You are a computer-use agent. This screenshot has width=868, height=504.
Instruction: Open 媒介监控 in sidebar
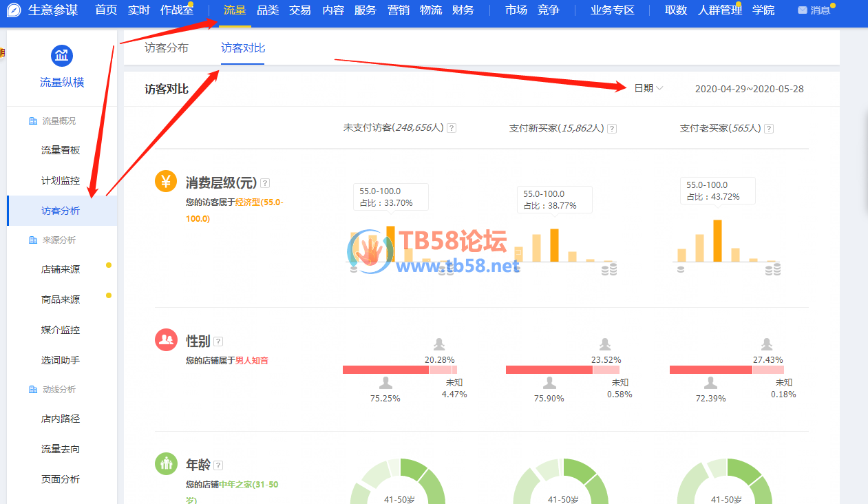coord(61,330)
